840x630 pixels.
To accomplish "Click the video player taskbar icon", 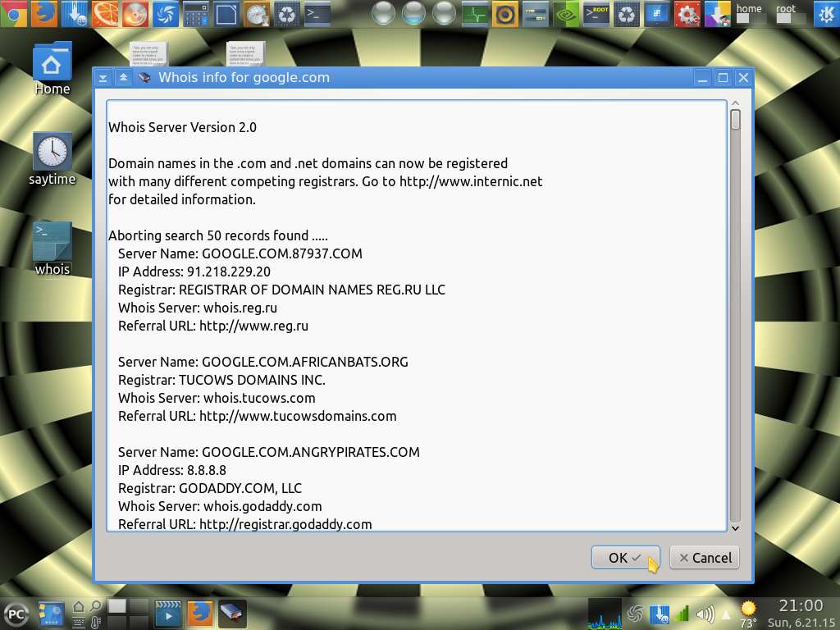I will coord(168,614).
